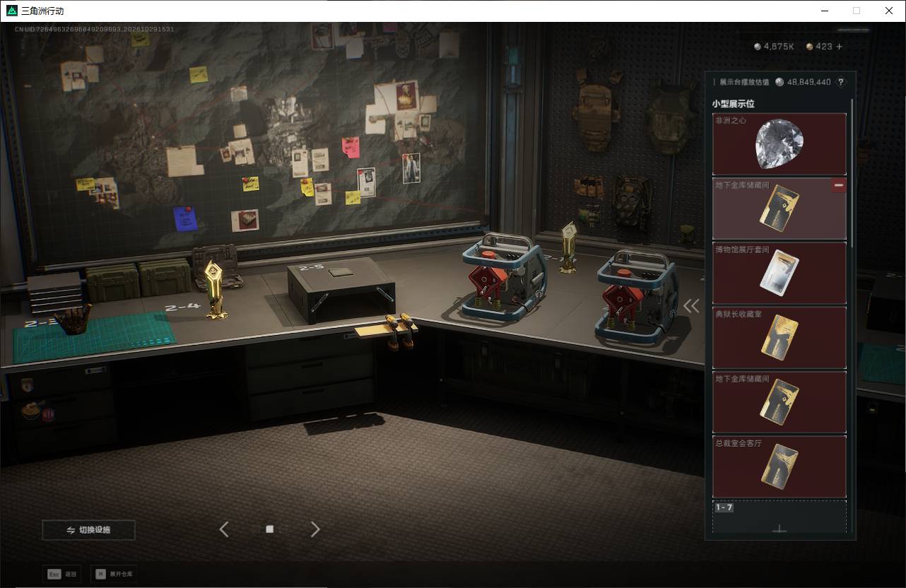Select 总裁室会客厅 keycard slot

[779, 466]
